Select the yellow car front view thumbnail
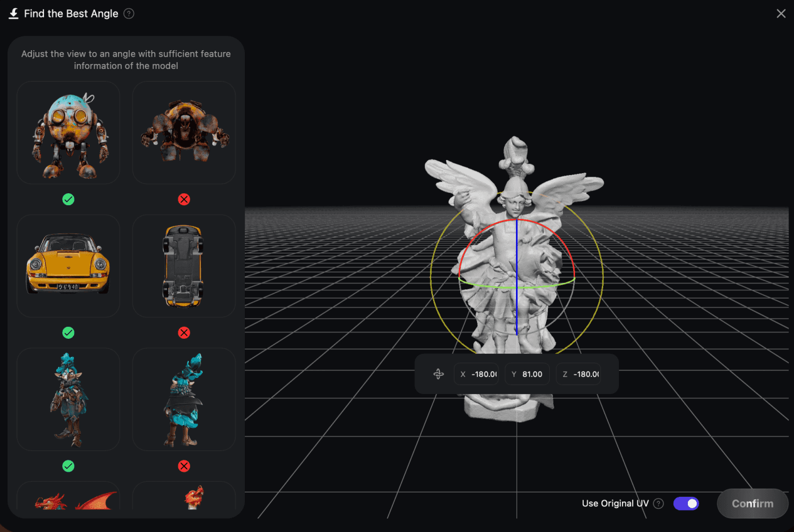Screen dimensions: 794x532 click(68, 266)
